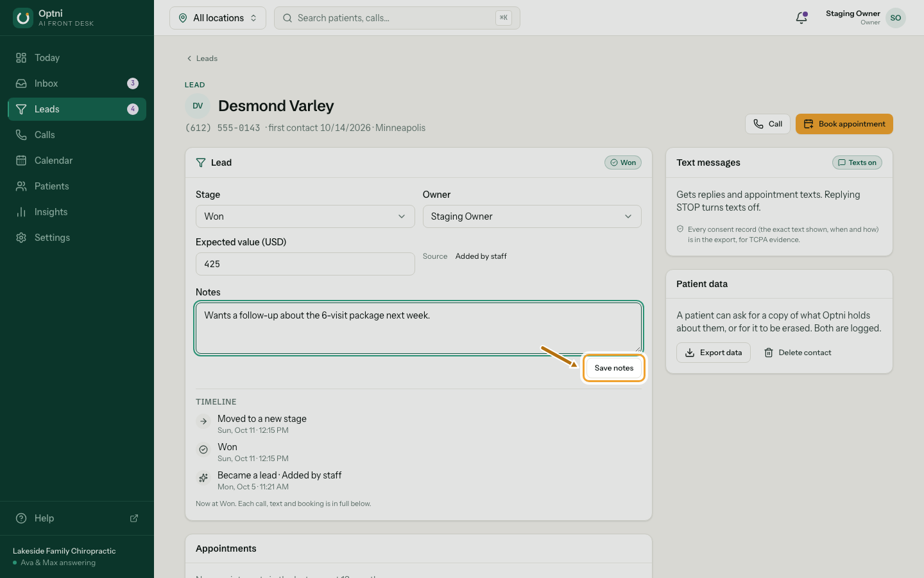This screenshot has width=924, height=578.
Task: Click the Leads badge showing 4
Action: (x=133, y=109)
